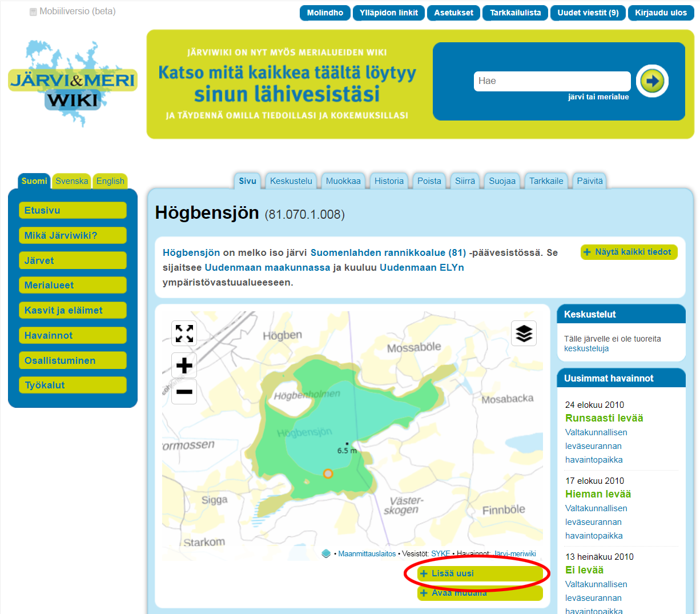The height and width of the screenshot is (614, 700).
Task: Click inside the Hae search field
Action: coord(552,81)
